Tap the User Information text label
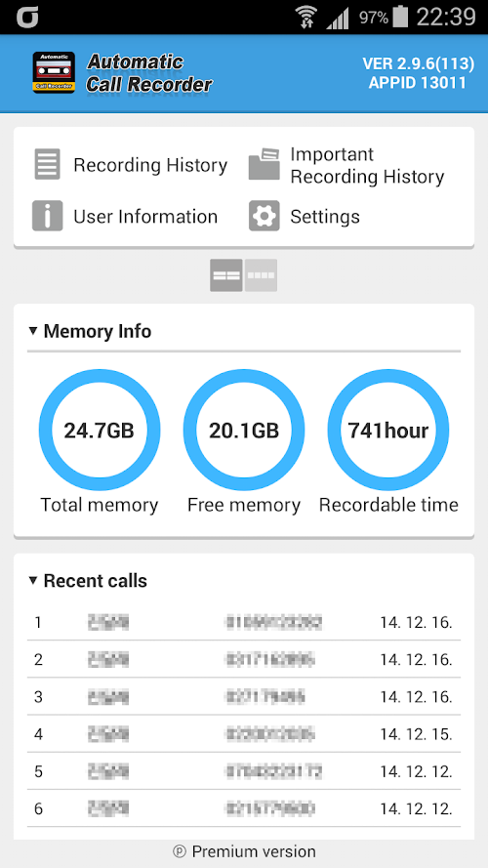Viewport: 488px width, 868px height. click(145, 217)
